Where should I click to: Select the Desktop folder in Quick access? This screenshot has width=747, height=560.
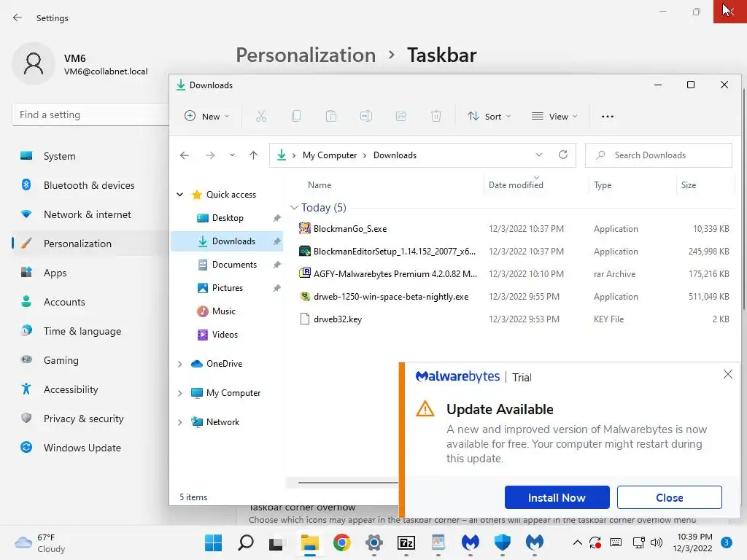[x=228, y=218]
